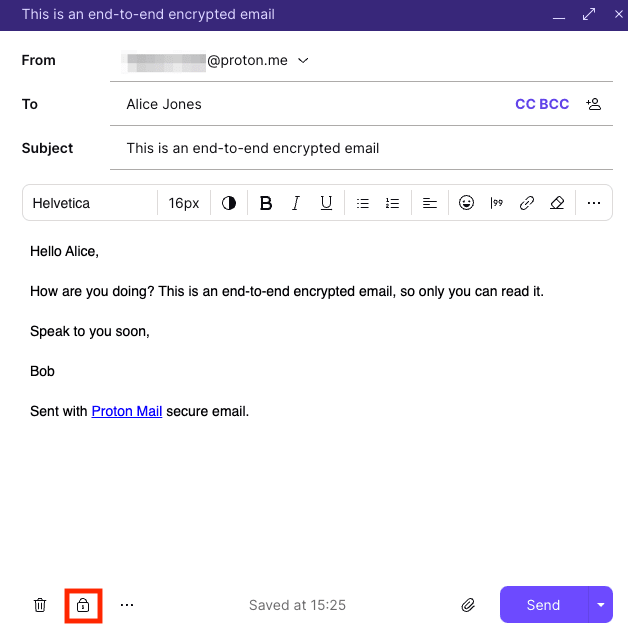The height and width of the screenshot is (630, 628).
Task: Open the Proton Mail link
Action: pos(127,411)
